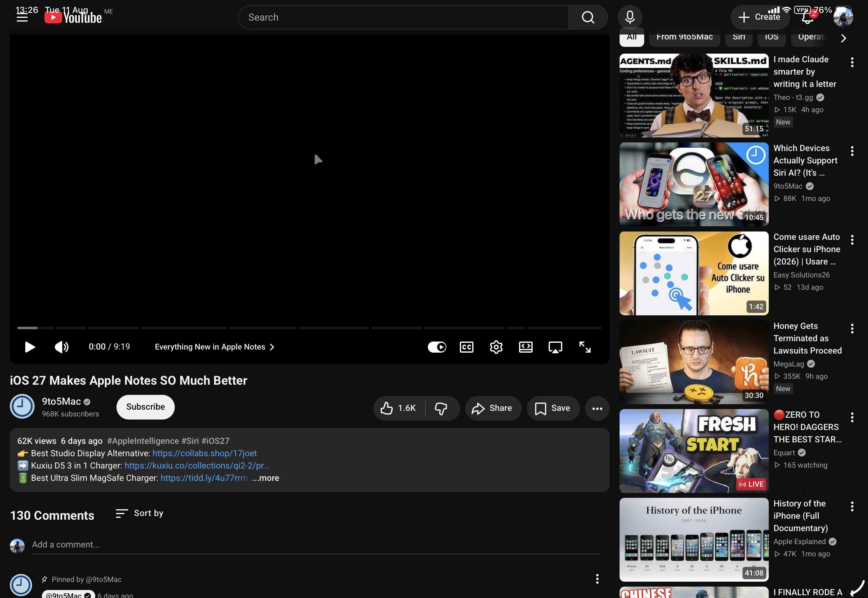Open options for 'Come usare Auto Clicker' video
Screen dimensions: 868x598
(852, 240)
